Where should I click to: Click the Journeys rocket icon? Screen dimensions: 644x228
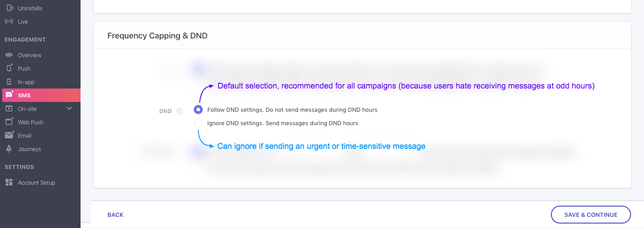coord(9,149)
